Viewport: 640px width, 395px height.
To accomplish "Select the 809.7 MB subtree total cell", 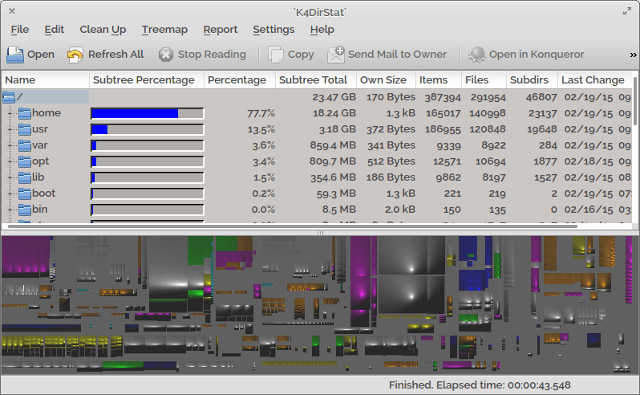I will click(333, 162).
